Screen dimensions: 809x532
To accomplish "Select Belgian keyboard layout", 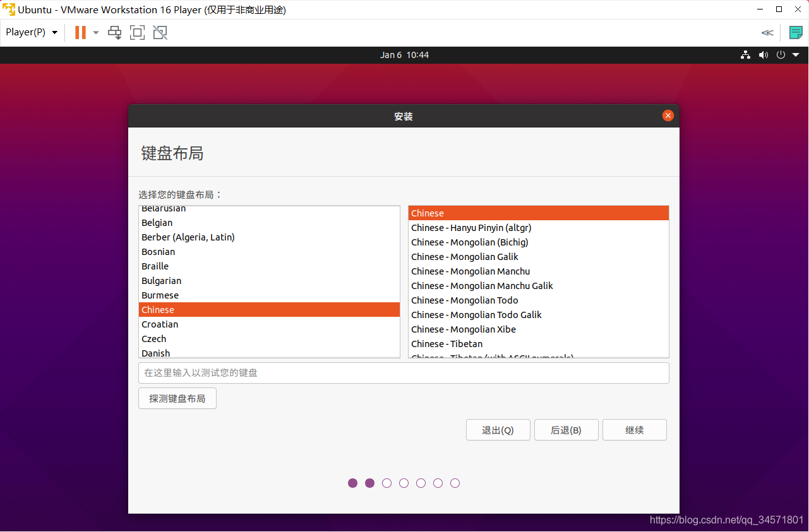I will 269,223.
